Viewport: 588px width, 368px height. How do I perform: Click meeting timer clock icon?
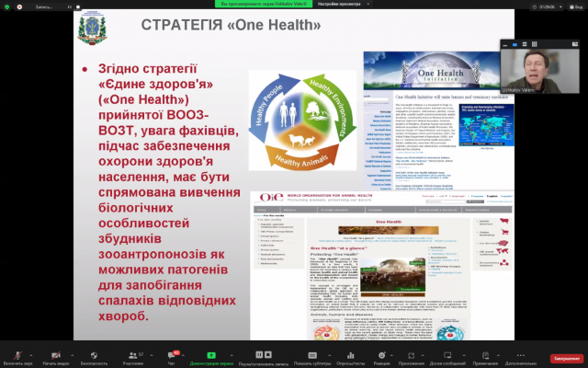tap(535, 6)
